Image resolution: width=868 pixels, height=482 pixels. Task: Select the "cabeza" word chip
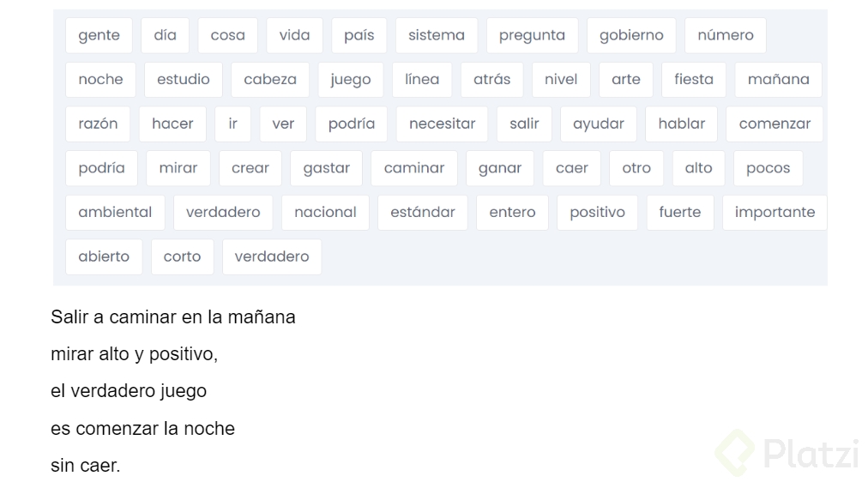[x=269, y=80]
